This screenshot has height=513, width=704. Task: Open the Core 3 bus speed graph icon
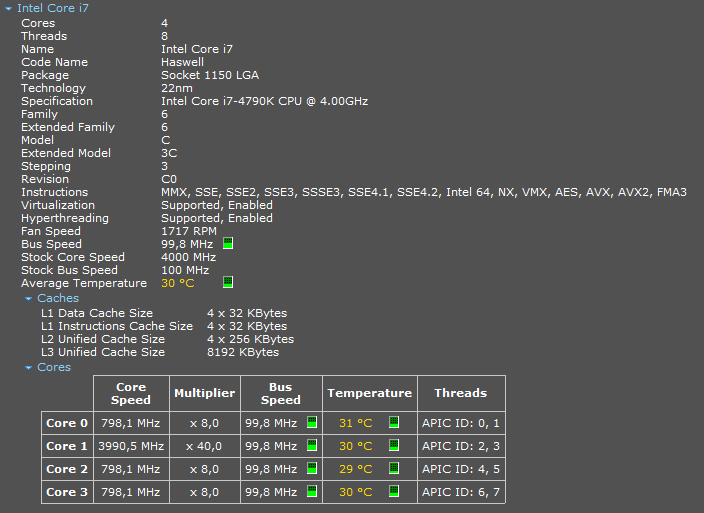pos(312,491)
